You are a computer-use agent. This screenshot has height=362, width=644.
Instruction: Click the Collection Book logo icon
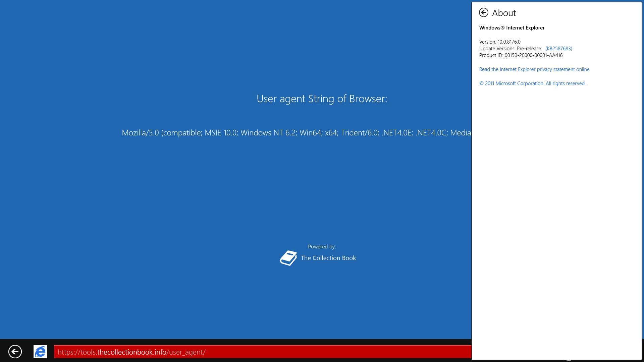coord(288,258)
